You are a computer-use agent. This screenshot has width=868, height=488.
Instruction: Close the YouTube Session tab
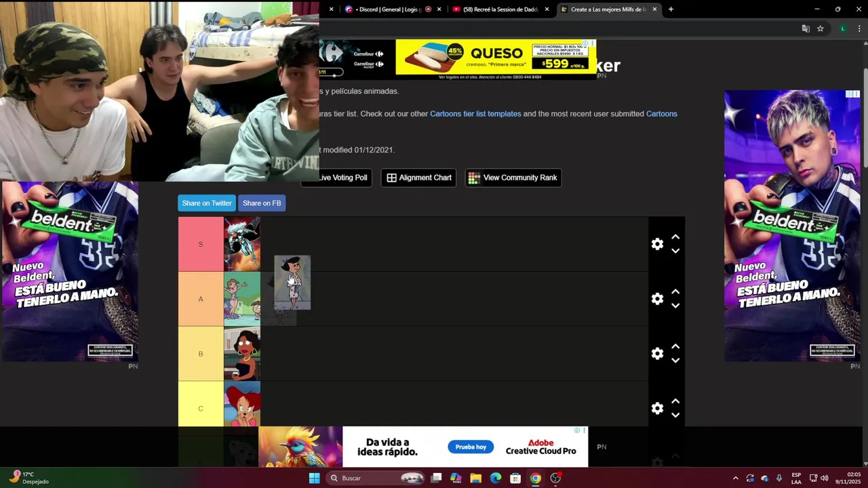[x=547, y=9]
